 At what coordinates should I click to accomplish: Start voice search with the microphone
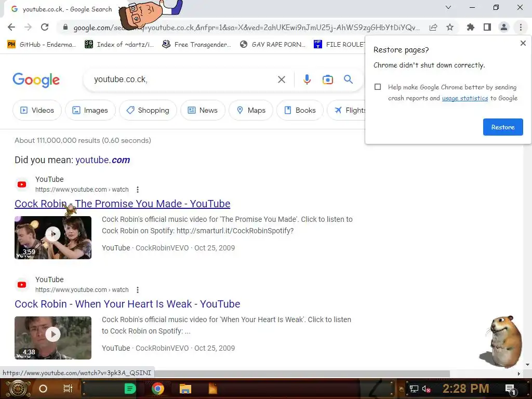click(307, 79)
